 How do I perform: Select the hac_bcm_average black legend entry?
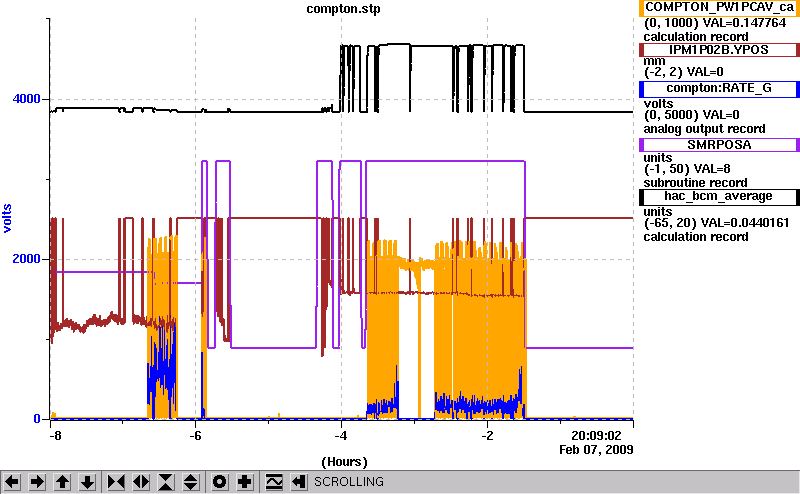pos(719,197)
